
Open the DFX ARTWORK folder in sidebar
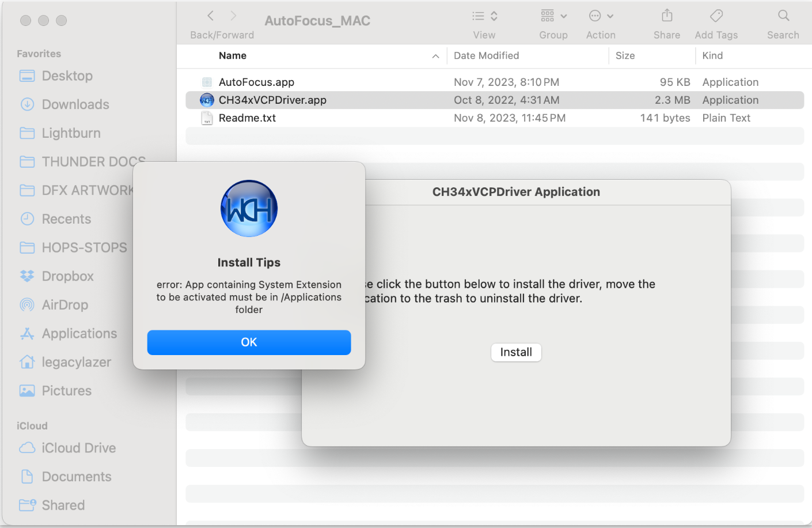(x=88, y=190)
